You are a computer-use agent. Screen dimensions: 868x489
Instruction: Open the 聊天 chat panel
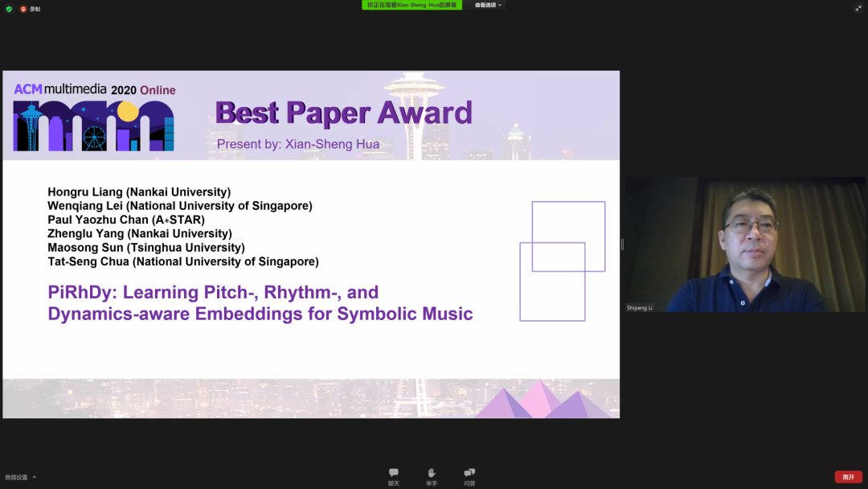coord(394,477)
